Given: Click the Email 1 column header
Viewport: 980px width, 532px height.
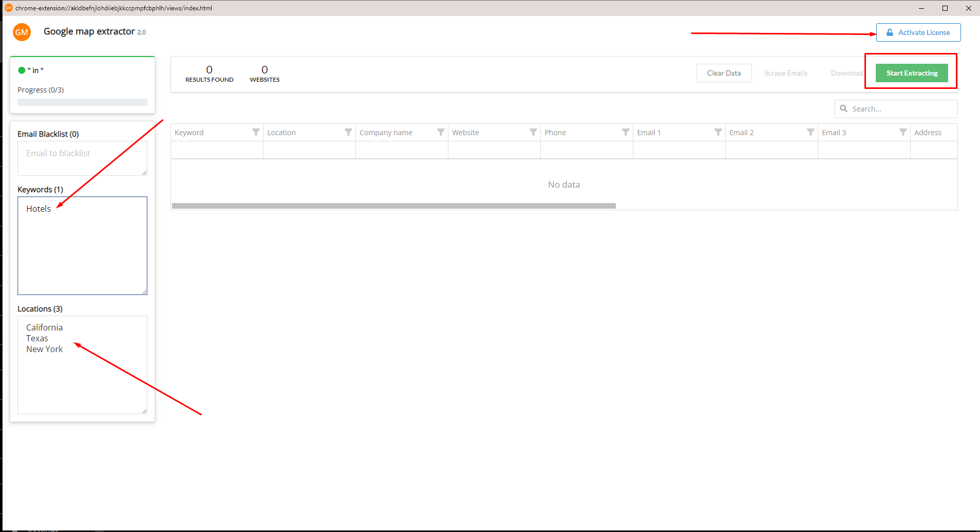Looking at the screenshot, I should pos(679,132).
